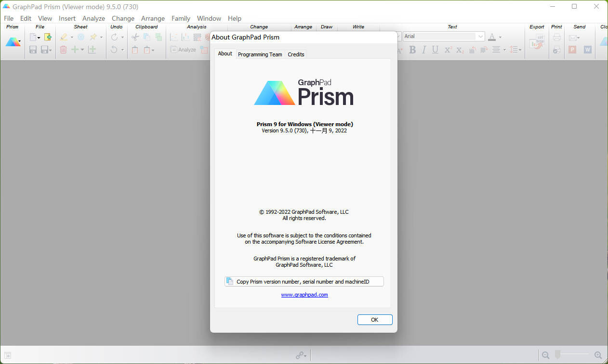Open the Edit menu

[26, 18]
